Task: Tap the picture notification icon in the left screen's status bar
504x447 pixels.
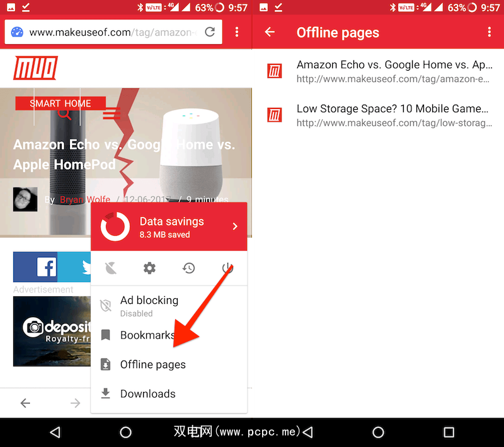Action: click(11, 8)
